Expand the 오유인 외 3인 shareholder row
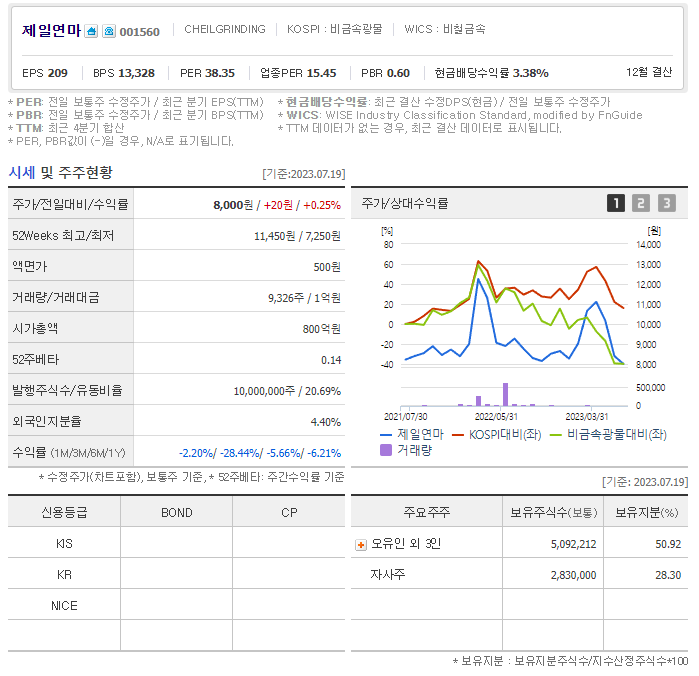This screenshot has height=676, width=699. coord(361,544)
